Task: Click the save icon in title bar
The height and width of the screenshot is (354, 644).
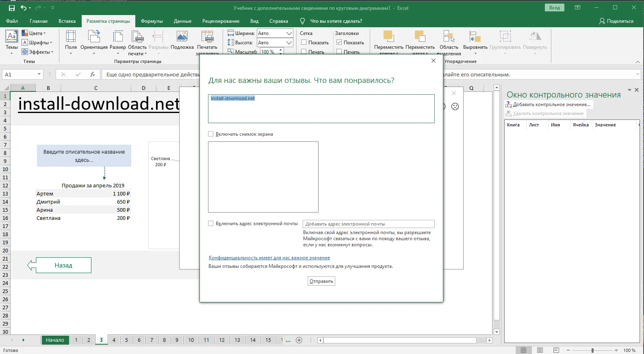Action: click(x=11, y=8)
